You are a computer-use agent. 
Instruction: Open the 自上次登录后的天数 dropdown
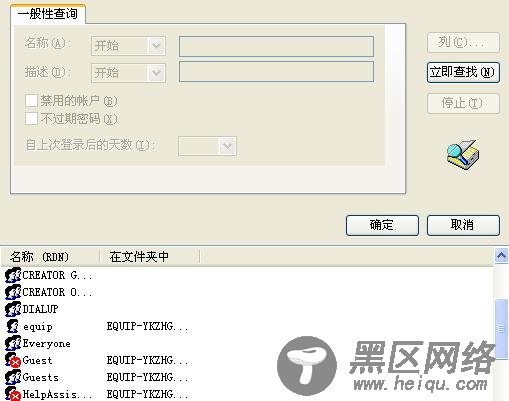[207, 146]
